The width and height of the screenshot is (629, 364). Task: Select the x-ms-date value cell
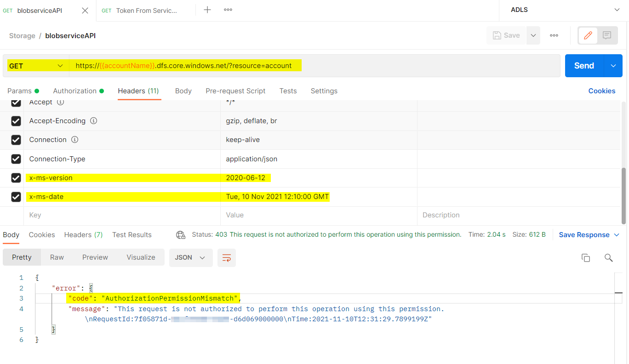click(x=319, y=197)
